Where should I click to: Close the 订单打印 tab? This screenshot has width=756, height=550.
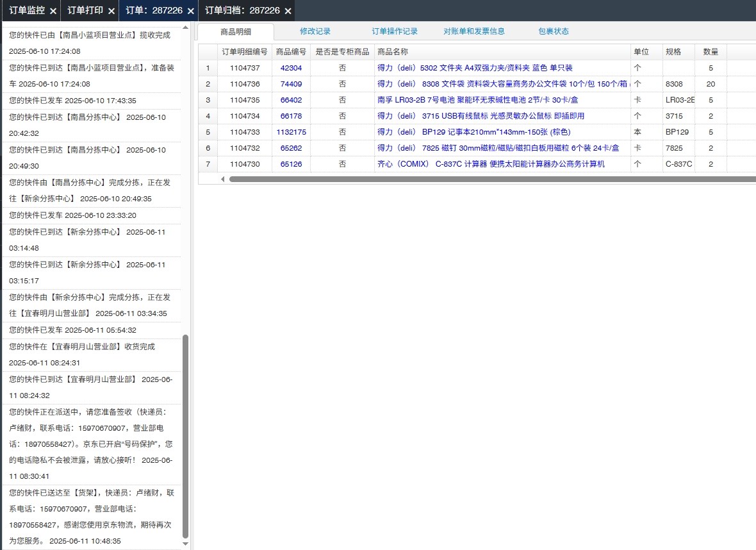tap(111, 11)
